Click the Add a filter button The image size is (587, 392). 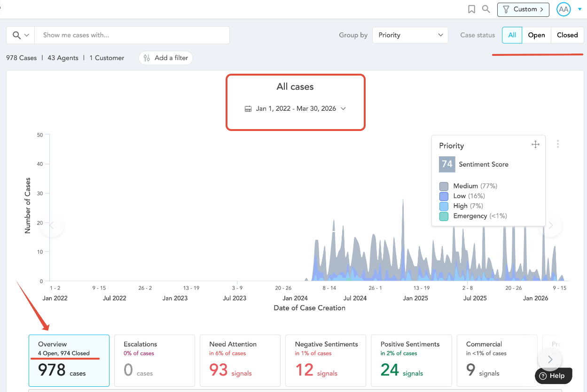click(166, 58)
